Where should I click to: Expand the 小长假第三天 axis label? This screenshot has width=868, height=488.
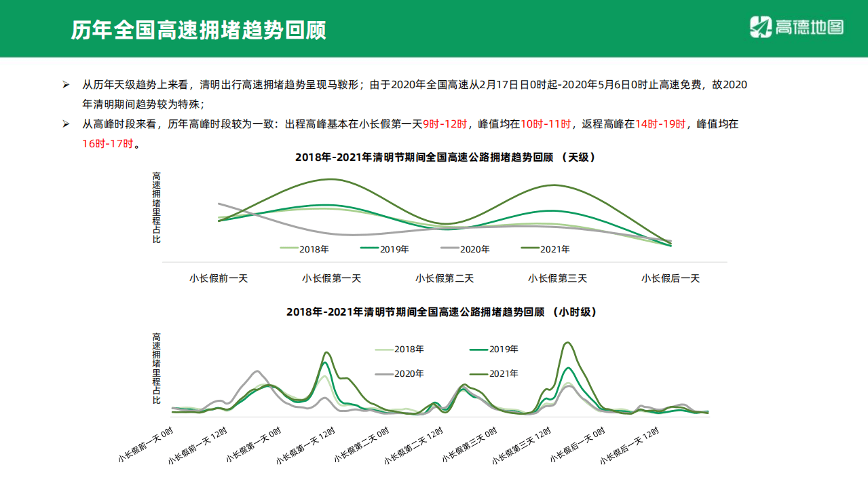click(557, 278)
